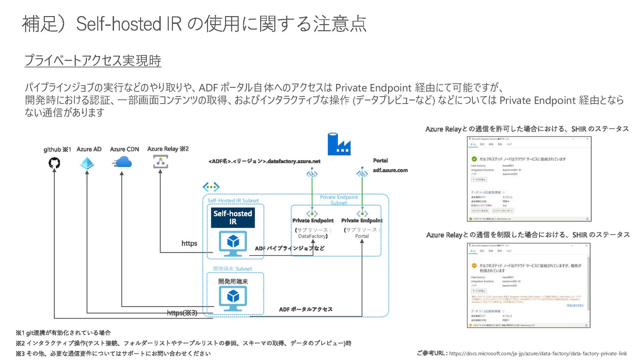Image resolution: width=644 pixels, height=362 pixels.
Task: Click the lower SHIR status screenshot thumbnail
Action: [529, 285]
